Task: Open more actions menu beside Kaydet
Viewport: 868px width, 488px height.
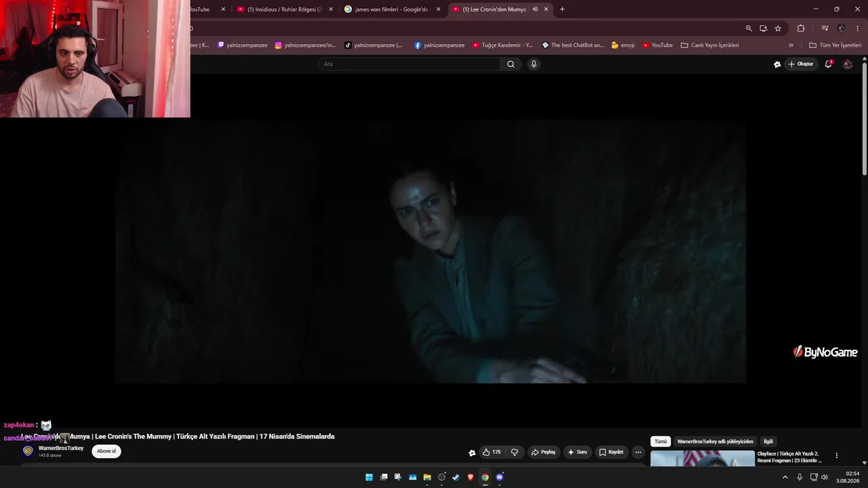Action: [638, 452]
